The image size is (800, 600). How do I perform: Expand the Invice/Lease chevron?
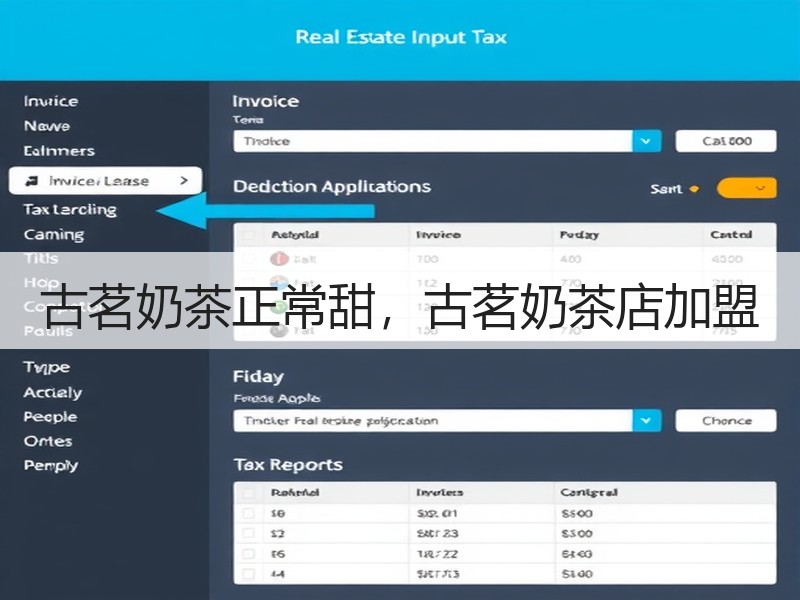184,180
